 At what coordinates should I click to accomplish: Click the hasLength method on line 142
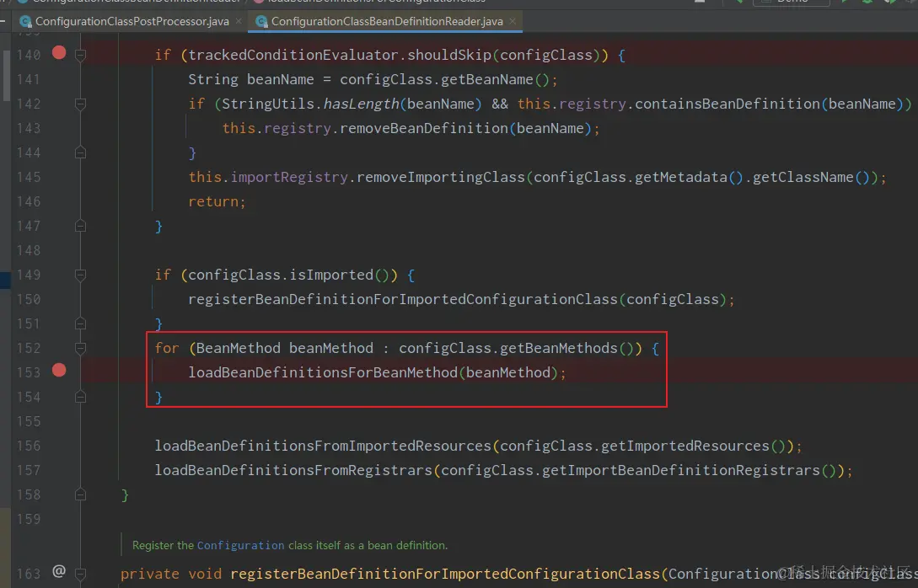point(362,104)
